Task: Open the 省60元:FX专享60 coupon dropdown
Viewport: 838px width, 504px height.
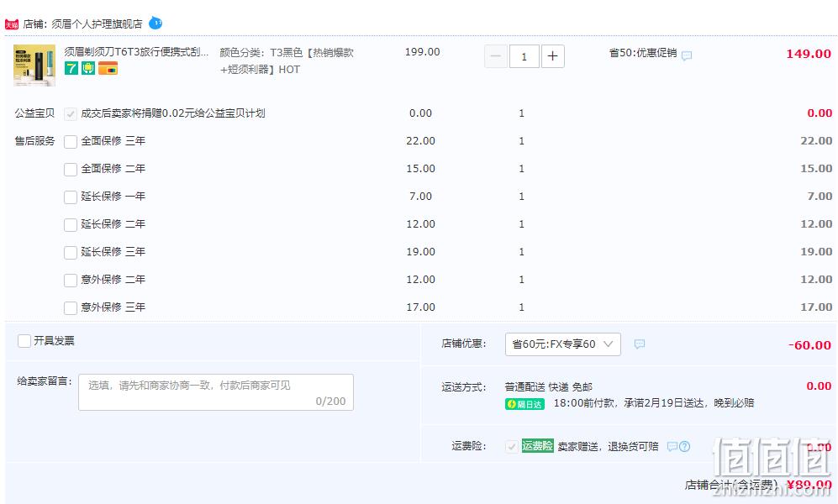Action: pos(563,344)
